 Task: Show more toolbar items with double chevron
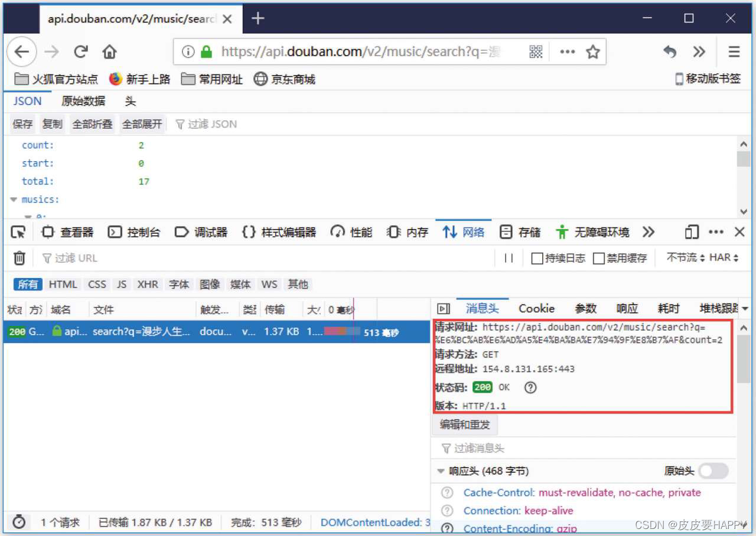point(699,52)
